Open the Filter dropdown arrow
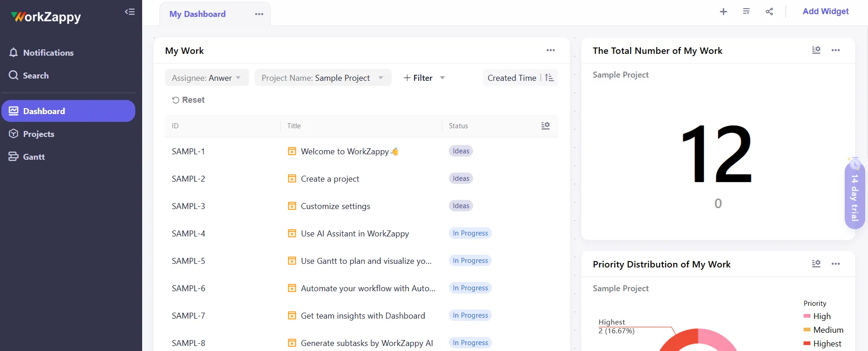 (x=442, y=78)
